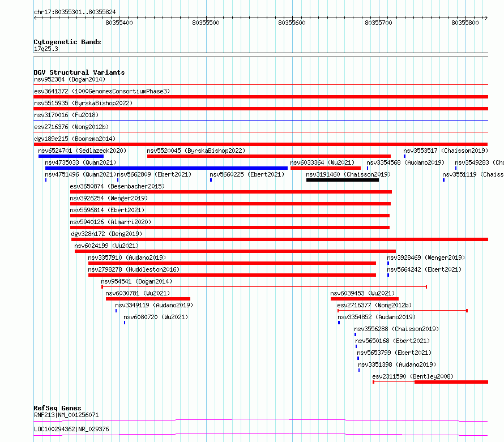Click the blue nsv6524701 (Sedlazeck2020) bar
504x442 pixels.
pos(71,156)
